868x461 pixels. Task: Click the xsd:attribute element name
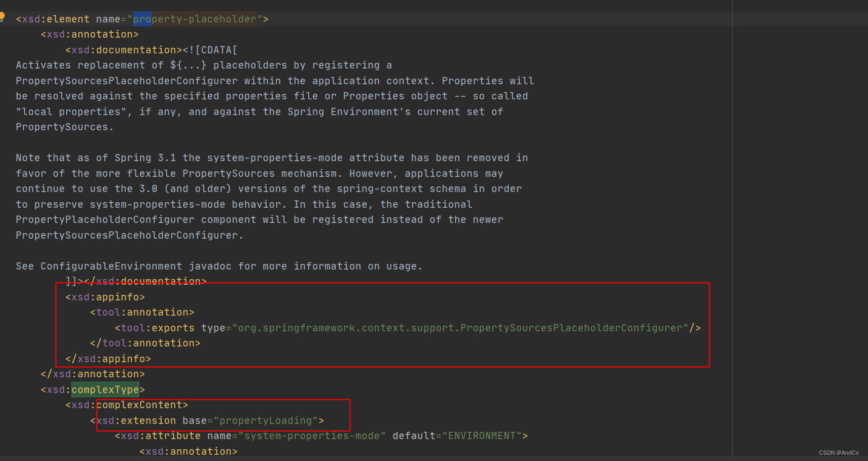point(161,436)
